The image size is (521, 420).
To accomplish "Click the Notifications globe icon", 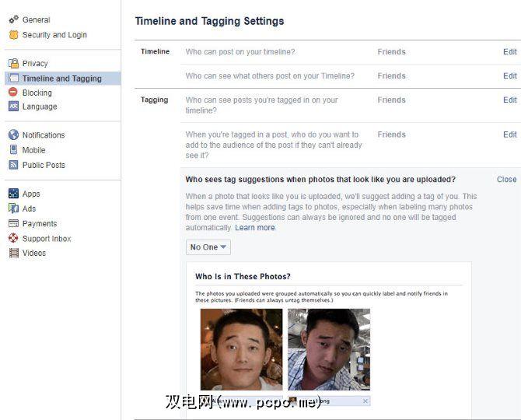I will 14,135.
